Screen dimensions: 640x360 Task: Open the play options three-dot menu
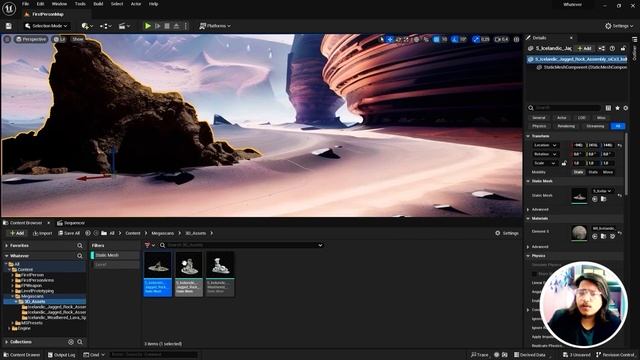coord(186,26)
